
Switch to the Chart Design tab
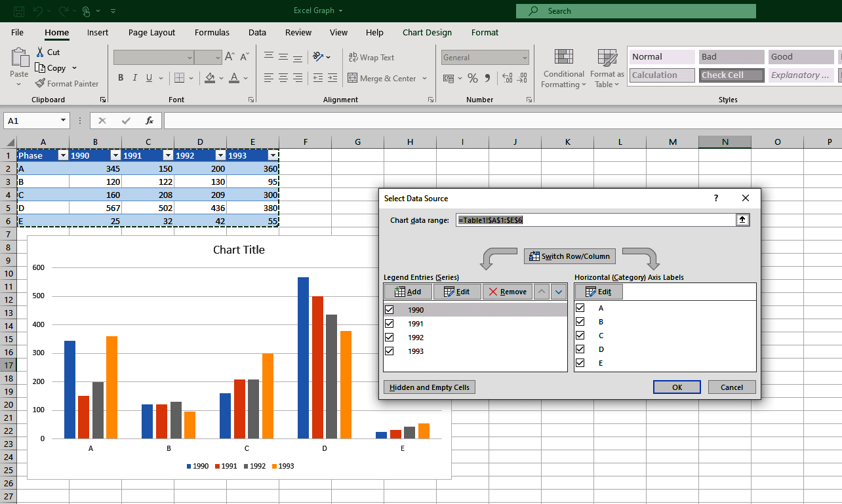[x=427, y=32]
